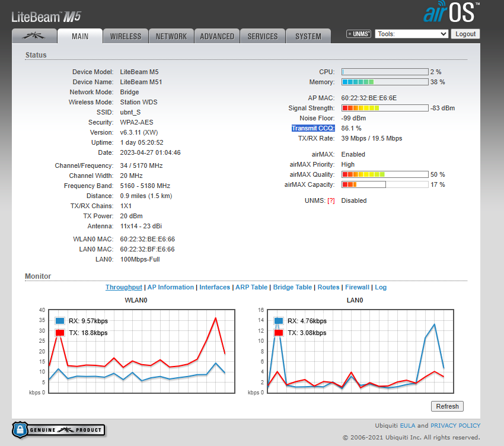Click the Genuine Product badge
The image size is (504, 446).
(x=58, y=429)
